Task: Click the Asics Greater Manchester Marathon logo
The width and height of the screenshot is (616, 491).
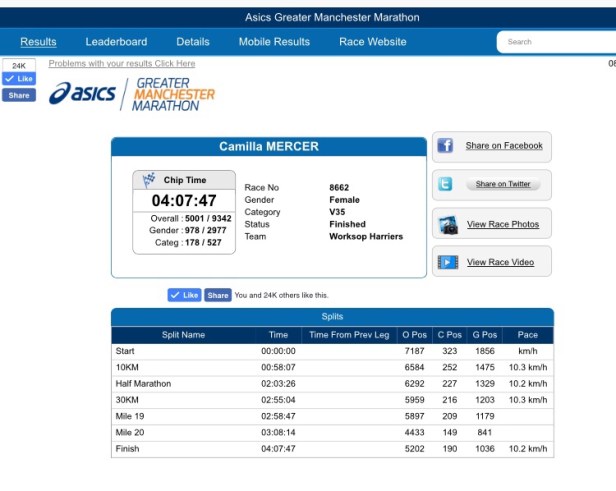Action: point(131,94)
